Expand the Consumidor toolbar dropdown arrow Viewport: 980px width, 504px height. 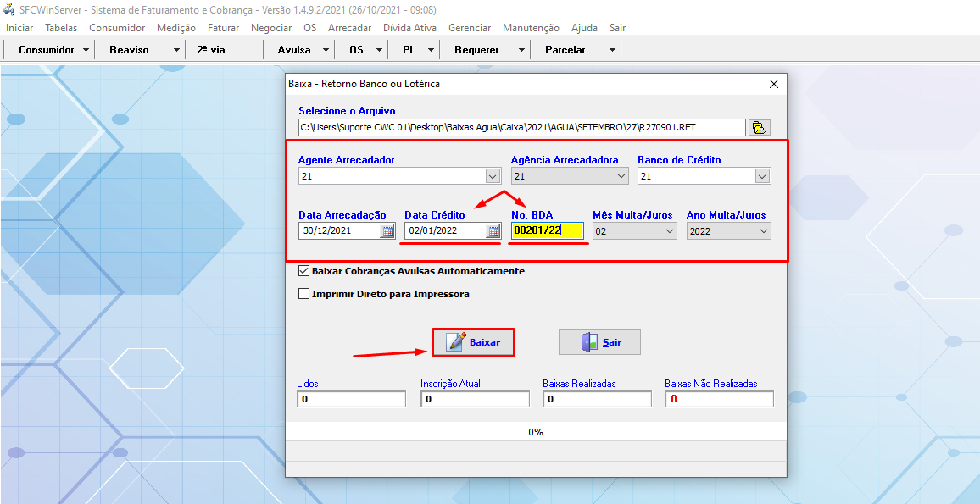[x=86, y=50]
